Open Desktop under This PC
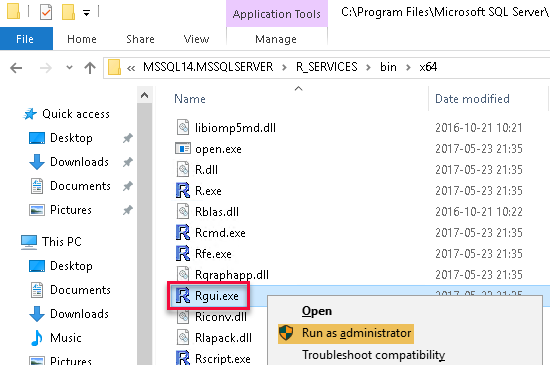The image size is (550, 365). click(x=71, y=266)
